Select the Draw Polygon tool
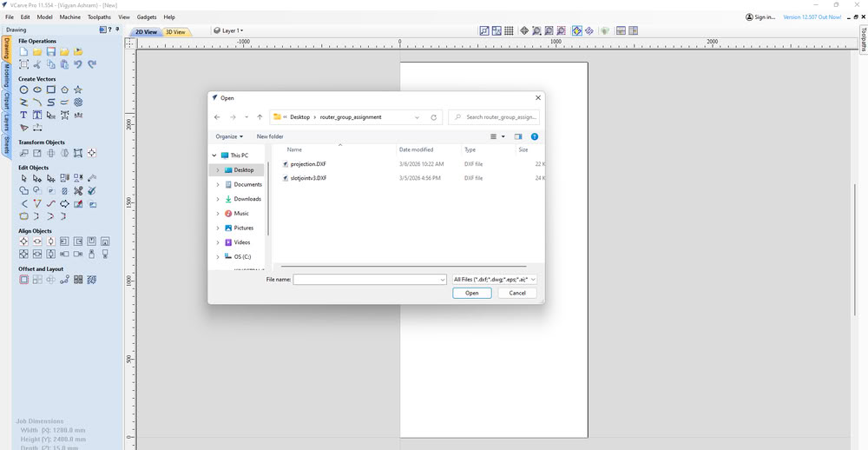This screenshot has height=450, width=868. coord(65,89)
